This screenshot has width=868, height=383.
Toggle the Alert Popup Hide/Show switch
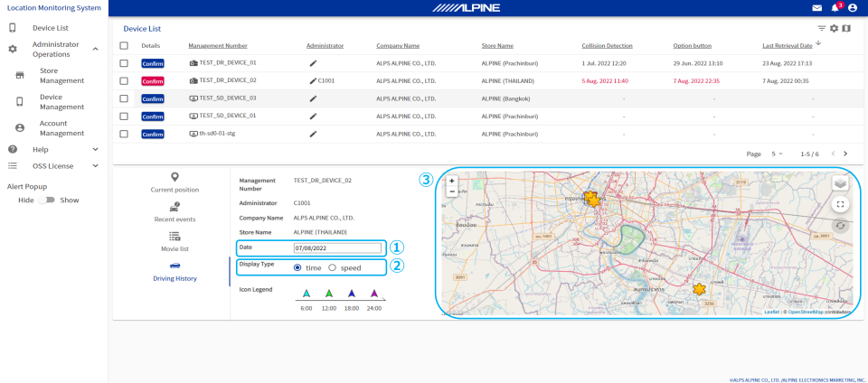click(x=46, y=200)
